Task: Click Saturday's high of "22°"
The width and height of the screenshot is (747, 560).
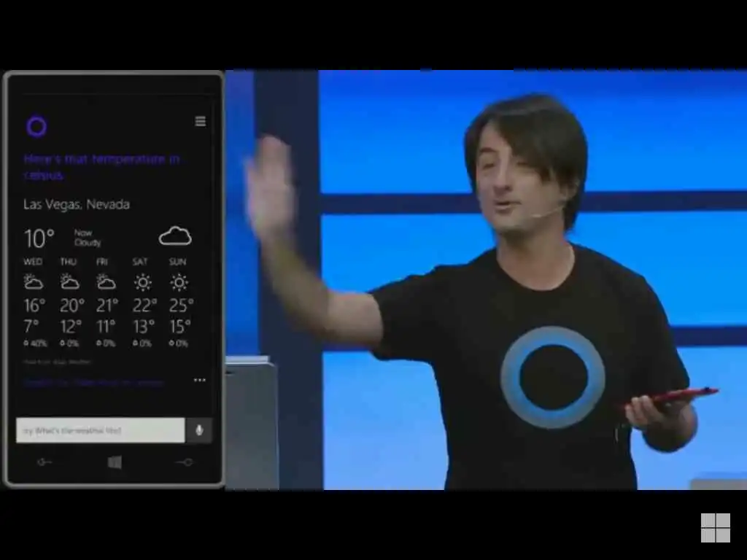Action: 144,306
